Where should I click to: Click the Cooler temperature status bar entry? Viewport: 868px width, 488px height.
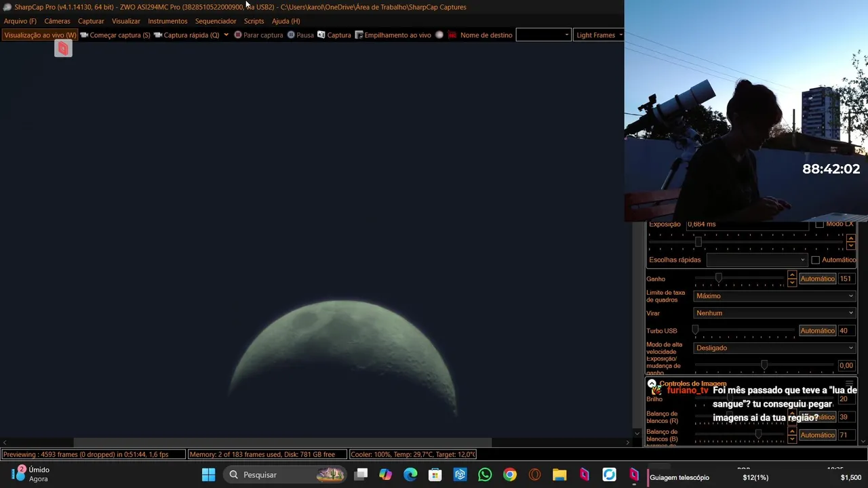tap(412, 454)
